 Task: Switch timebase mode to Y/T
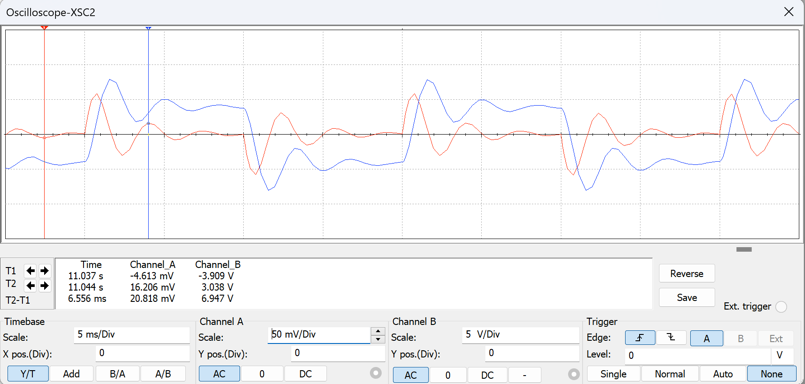click(28, 374)
